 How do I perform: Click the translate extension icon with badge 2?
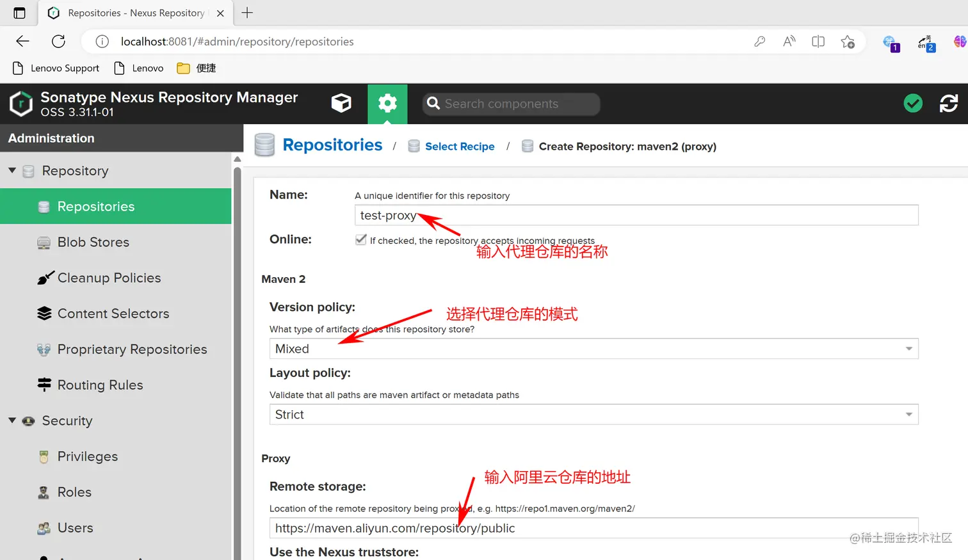[926, 43]
